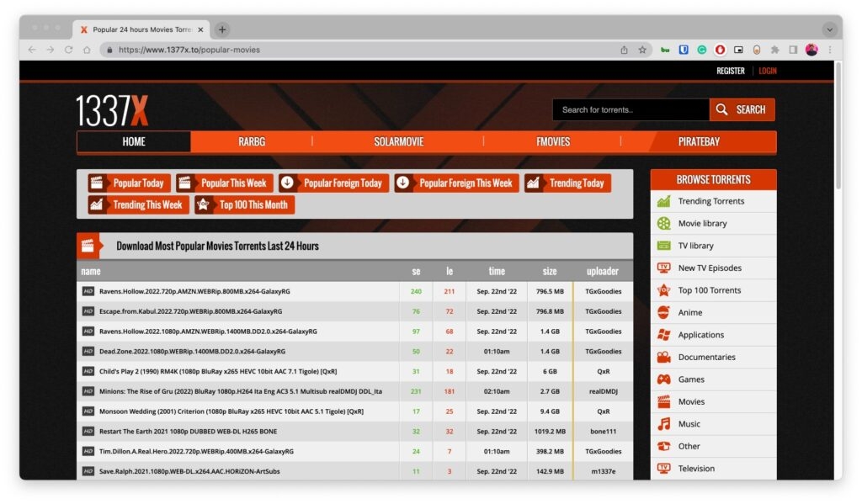The height and width of the screenshot is (504, 862).
Task: Open the FMOVIES navigation tab
Action: [552, 141]
